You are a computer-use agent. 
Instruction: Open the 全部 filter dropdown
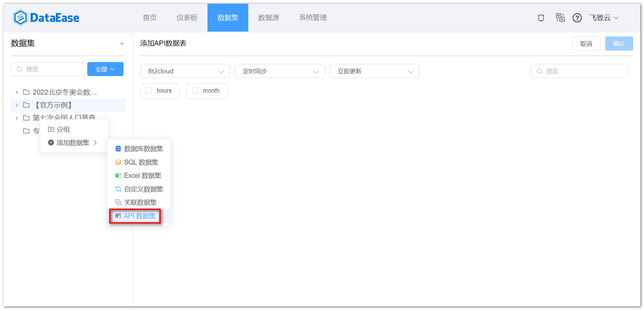[x=105, y=69]
